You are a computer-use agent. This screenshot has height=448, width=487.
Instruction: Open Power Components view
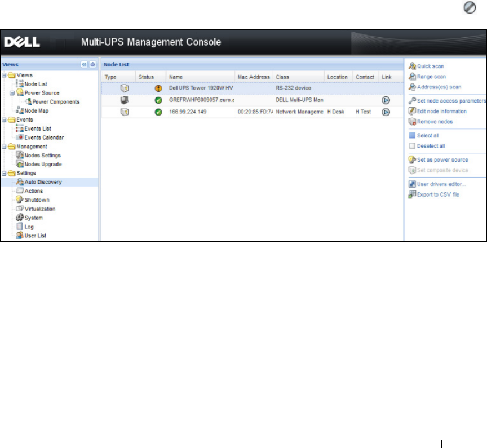click(x=56, y=102)
